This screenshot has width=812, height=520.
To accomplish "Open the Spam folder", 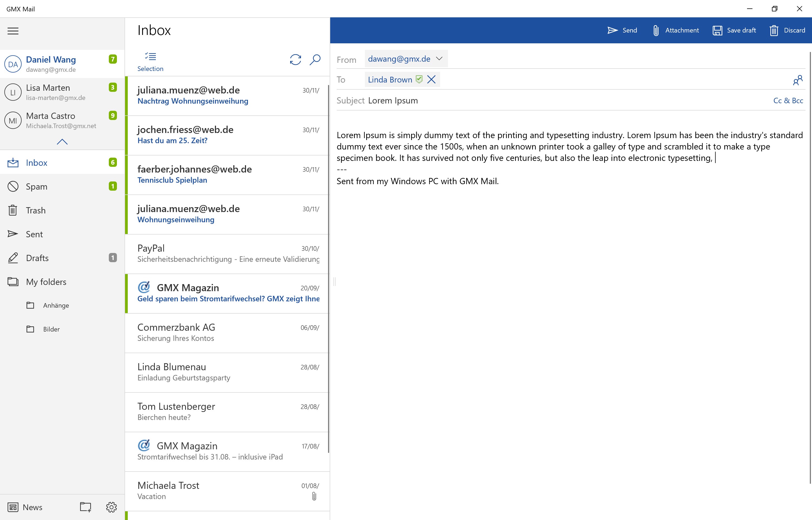I will (x=36, y=186).
